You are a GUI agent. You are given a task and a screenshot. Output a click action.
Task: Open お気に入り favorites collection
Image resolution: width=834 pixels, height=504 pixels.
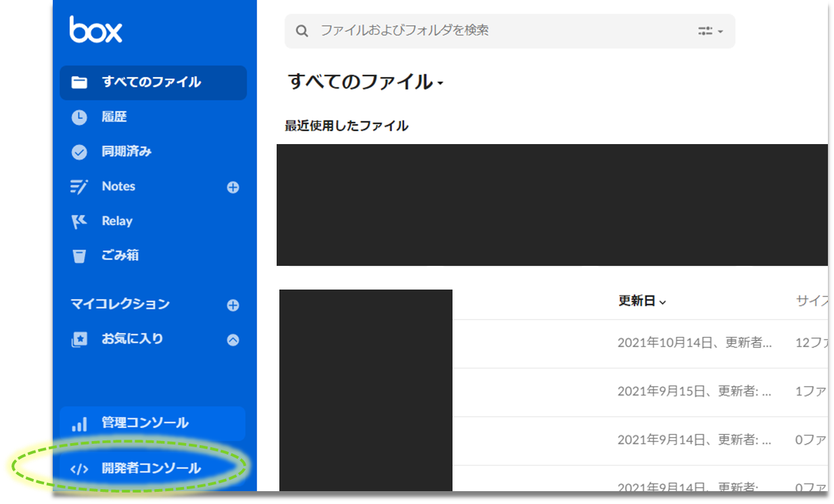point(132,339)
